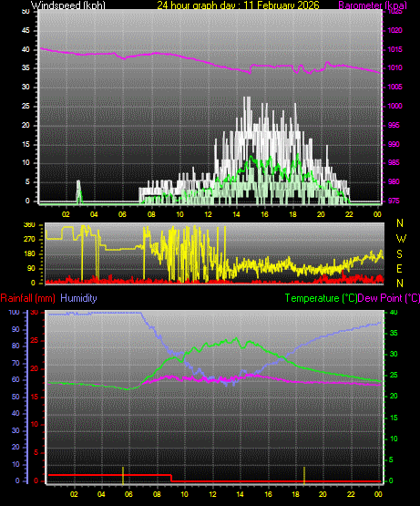The height and width of the screenshot is (506, 420).
Task: Select the Rainfall (mm) legend label
Action: click(27, 298)
